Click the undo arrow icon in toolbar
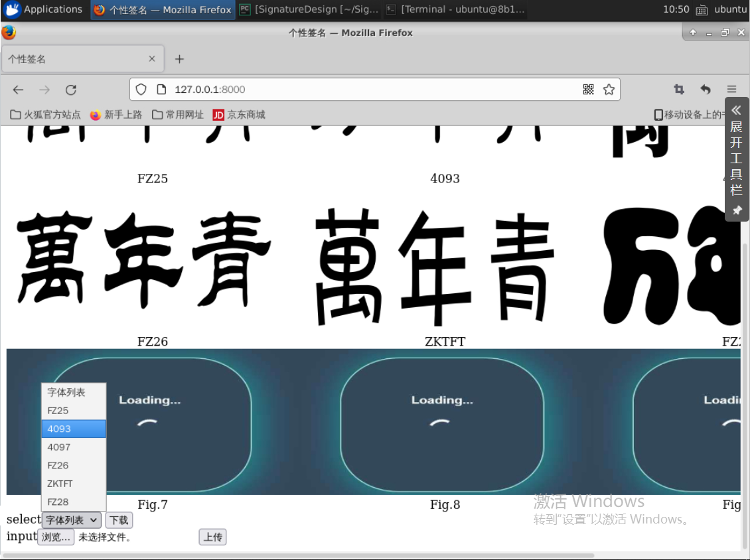 pos(705,90)
